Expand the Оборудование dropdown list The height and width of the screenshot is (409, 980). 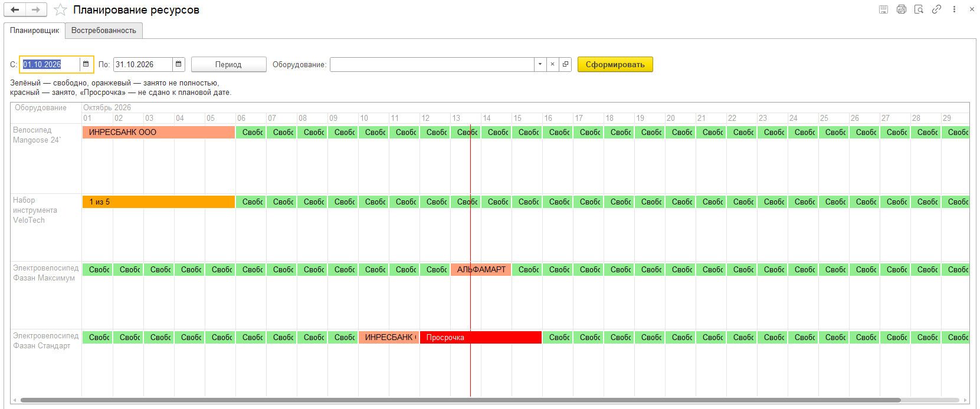tap(540, 64)
